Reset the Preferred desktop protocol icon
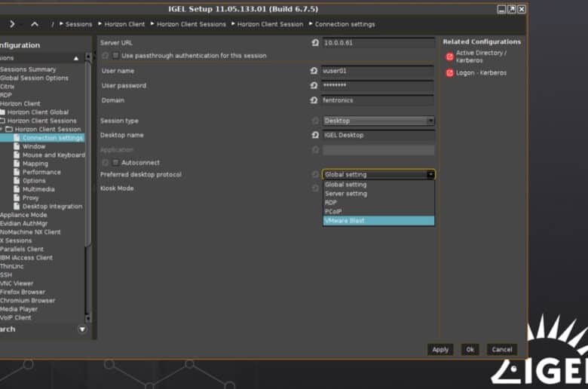Image resolution: width=588 pixels, height=389 pixels. click(x=315, y=174)
